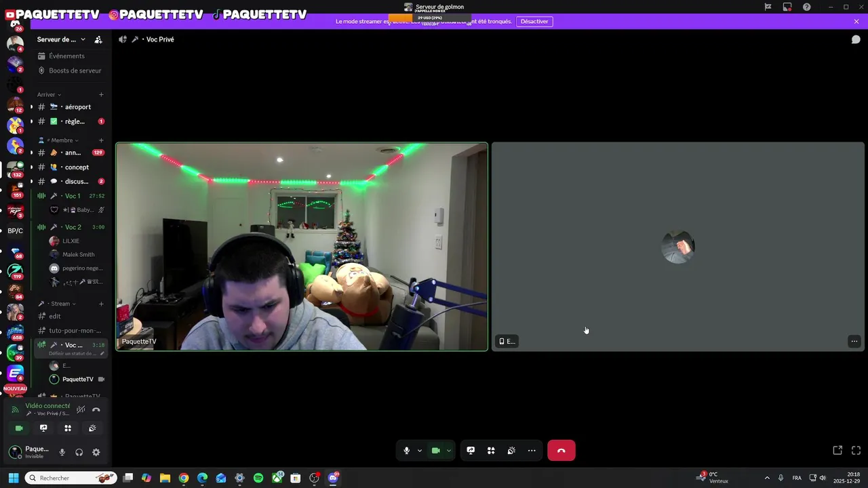
Task: Open the aéroport text channel
Action: (x=70, y=107)
